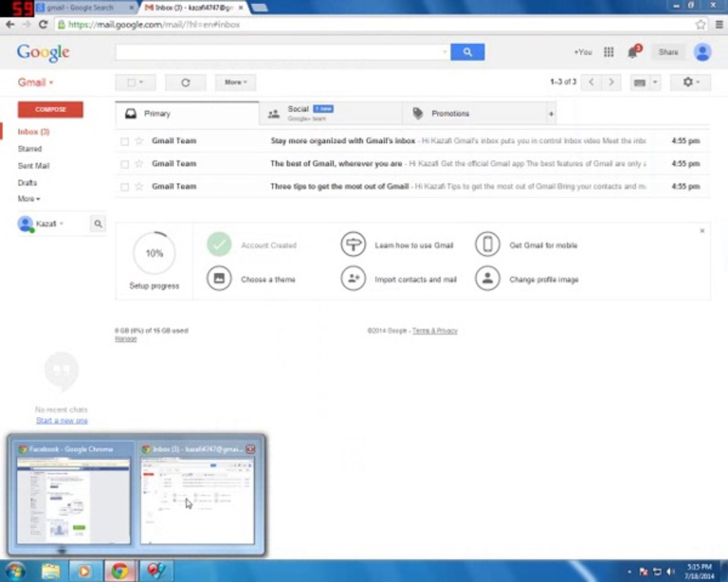Image resolution: width=728 pixels, height=582 pixels.
Task: Click the input tools keyboard icon
Action: click(x=640, y=82)
